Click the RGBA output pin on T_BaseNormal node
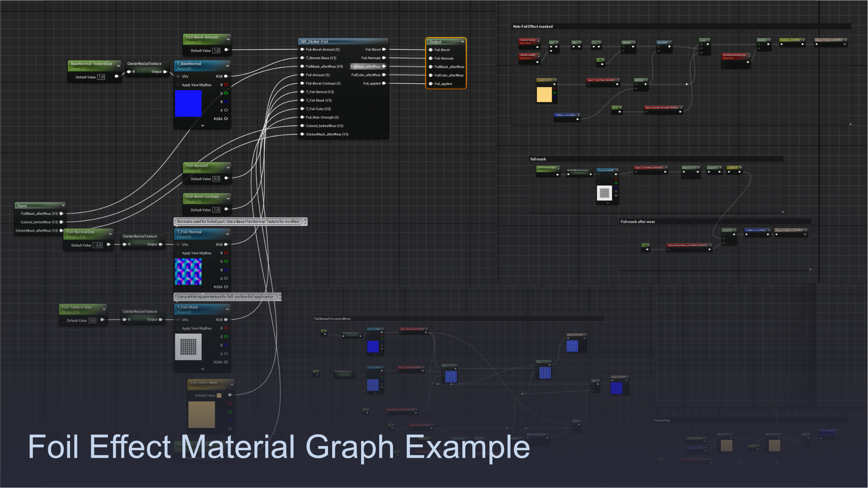This screenshot has width=868, height=488. coord(226,119)
